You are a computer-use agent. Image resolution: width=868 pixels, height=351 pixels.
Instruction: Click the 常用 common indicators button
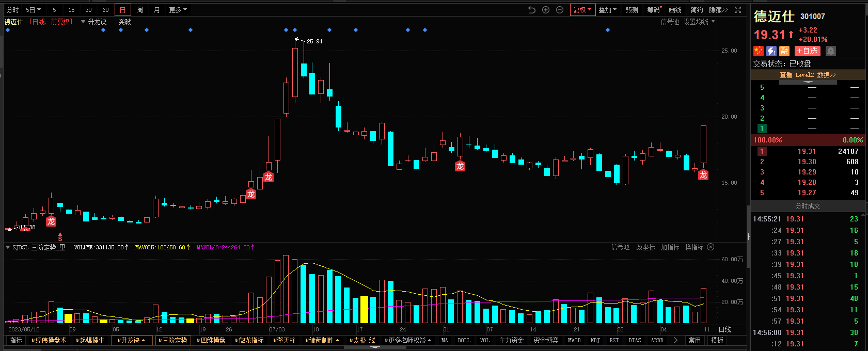click(695, 340)
